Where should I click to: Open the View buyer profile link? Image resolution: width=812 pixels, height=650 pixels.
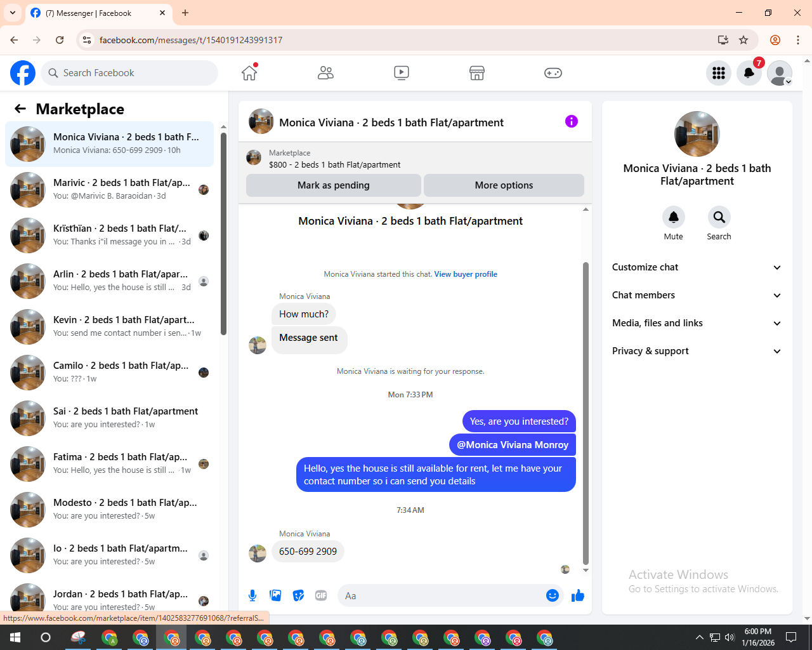tap(466, 274)
